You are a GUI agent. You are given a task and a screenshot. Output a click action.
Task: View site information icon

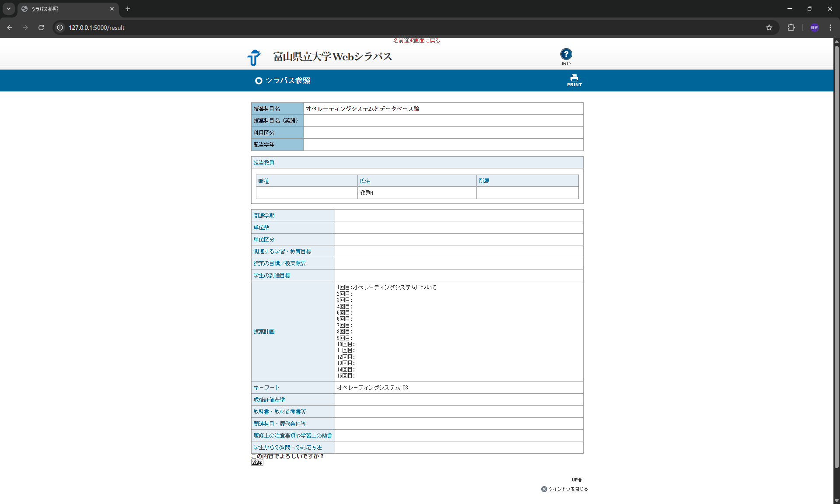coord(60,28)
